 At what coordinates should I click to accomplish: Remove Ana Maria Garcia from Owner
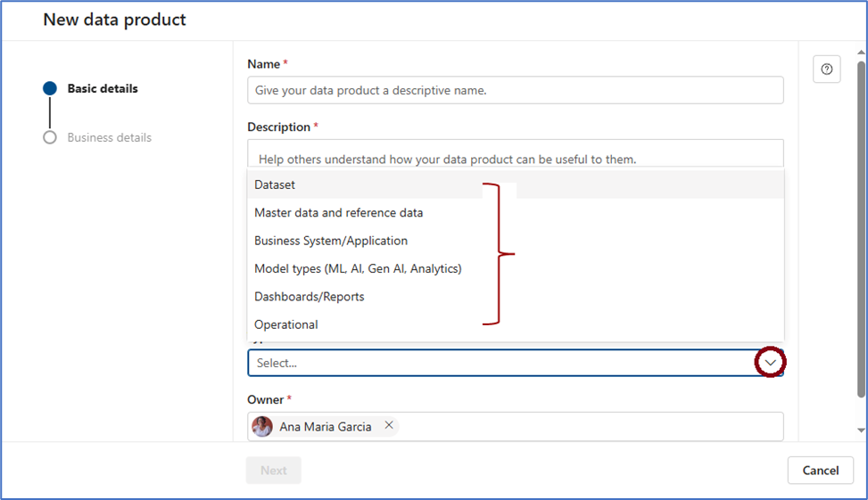(x=389, y=425)
